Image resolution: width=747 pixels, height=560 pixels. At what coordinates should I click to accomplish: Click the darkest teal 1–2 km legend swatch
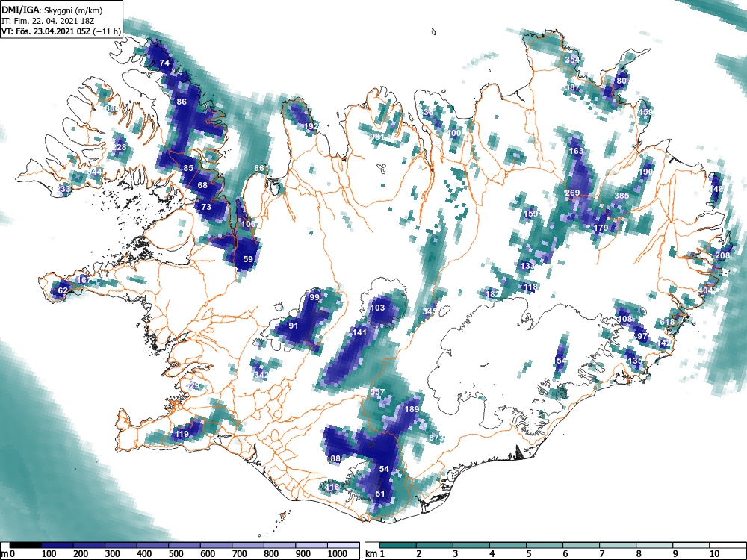coord(398,545)
